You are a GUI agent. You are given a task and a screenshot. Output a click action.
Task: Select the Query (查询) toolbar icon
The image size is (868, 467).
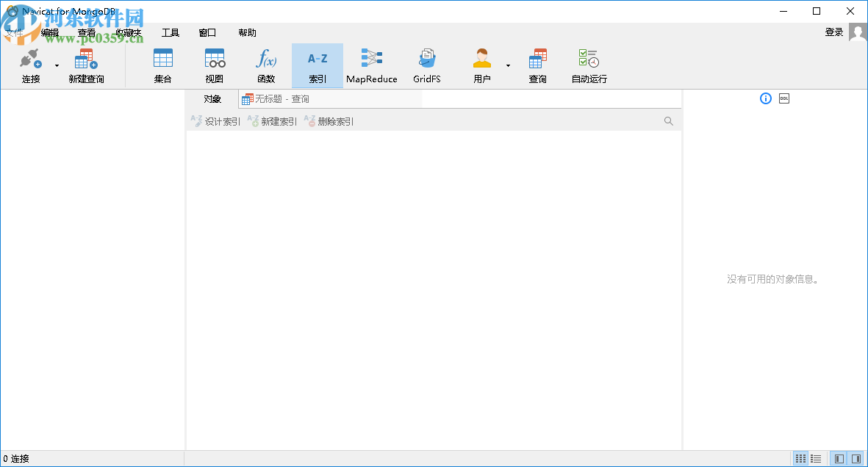(x=537, y=59)
